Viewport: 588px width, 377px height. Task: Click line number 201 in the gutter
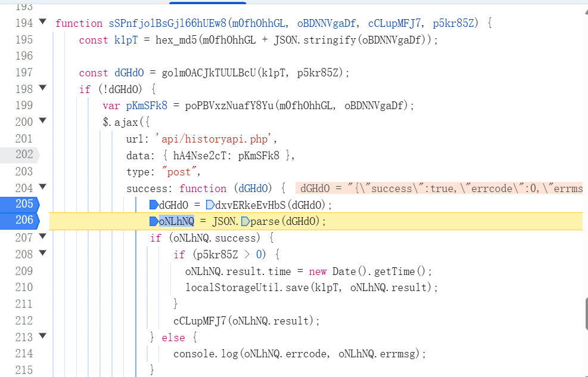(x=24, y=138)
